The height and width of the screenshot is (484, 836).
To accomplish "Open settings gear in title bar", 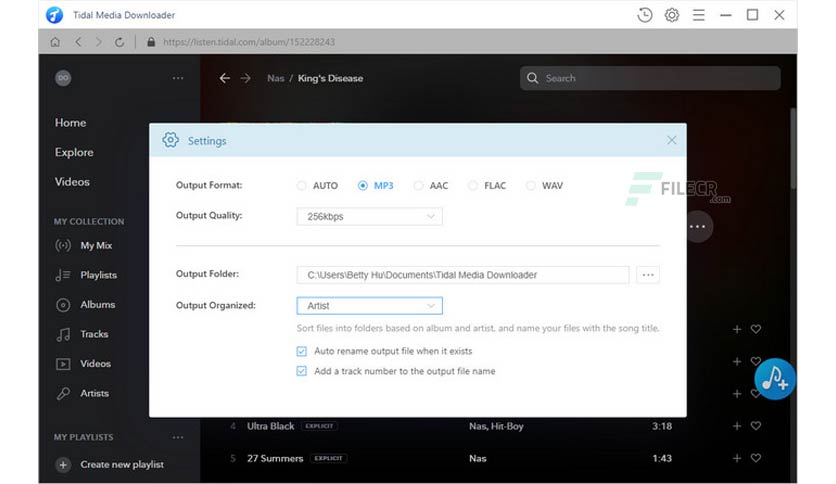I will (672, 15).
